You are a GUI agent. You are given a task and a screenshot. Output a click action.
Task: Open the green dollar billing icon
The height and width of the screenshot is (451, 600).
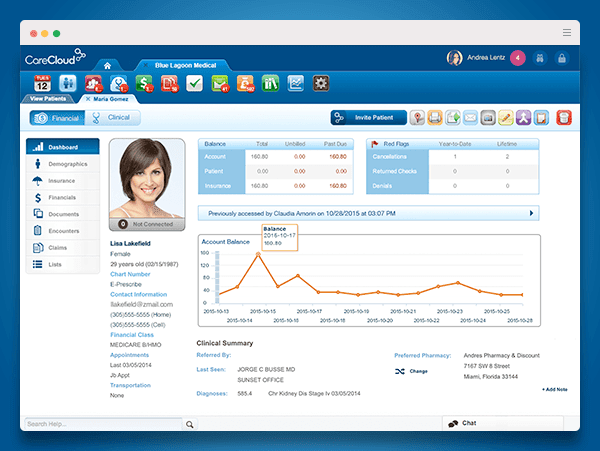tap(144, 83)
